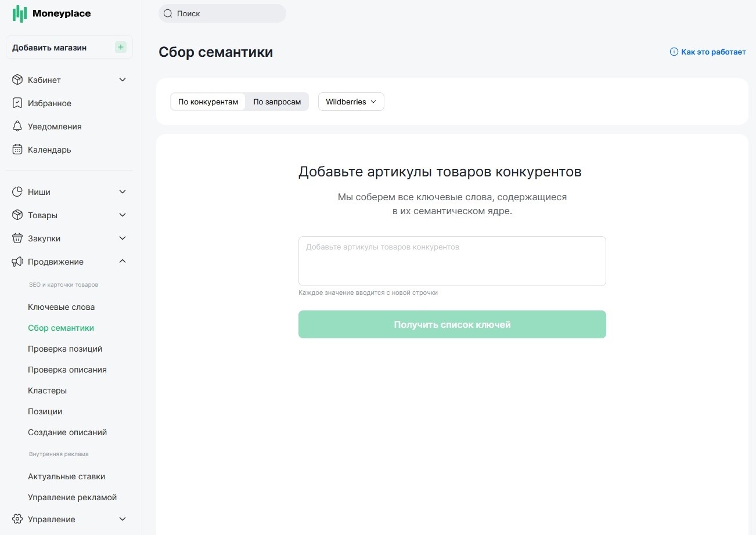Switch to the По запросам tab
This screenshot has height=535, width=756.
point(277,102)
